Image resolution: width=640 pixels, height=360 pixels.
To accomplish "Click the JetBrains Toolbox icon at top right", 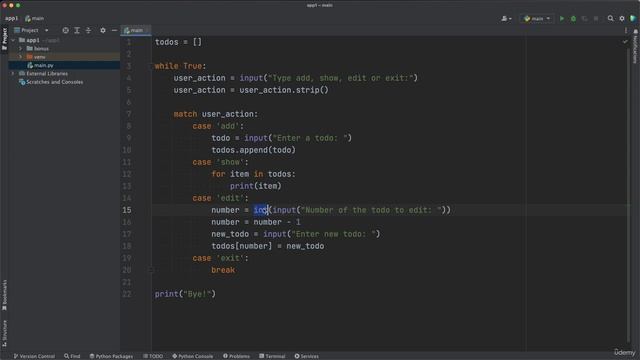I will click(x=633, y=18).
